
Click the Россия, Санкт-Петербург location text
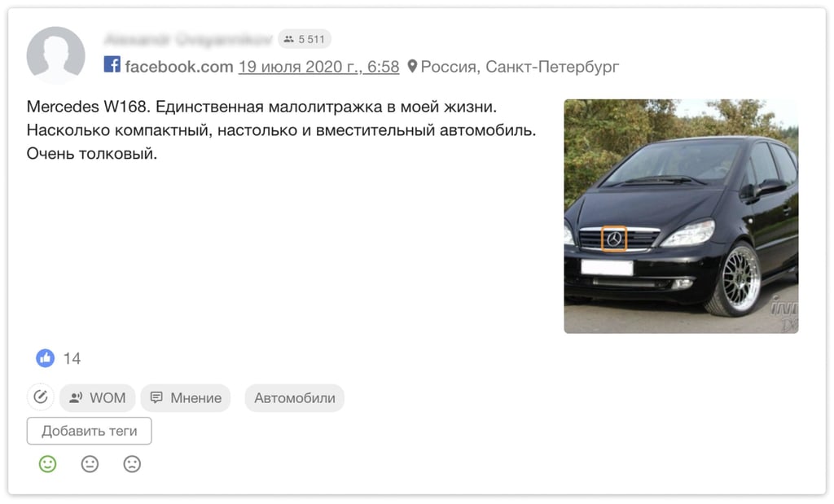pos(520,67)
